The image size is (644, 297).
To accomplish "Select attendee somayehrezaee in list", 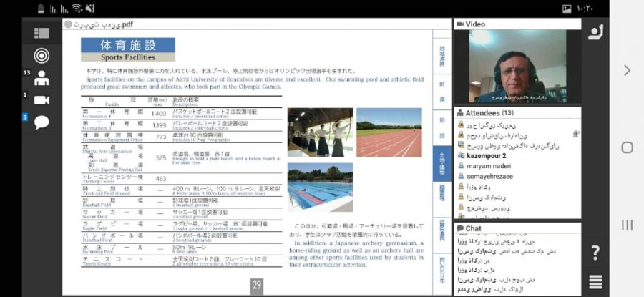I will point(490,176).
